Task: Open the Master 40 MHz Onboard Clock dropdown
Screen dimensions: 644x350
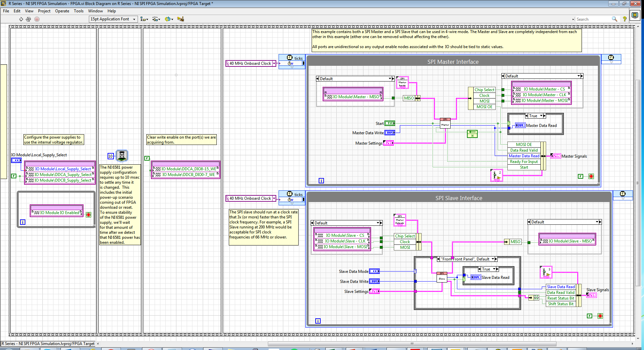Action: 274,63
